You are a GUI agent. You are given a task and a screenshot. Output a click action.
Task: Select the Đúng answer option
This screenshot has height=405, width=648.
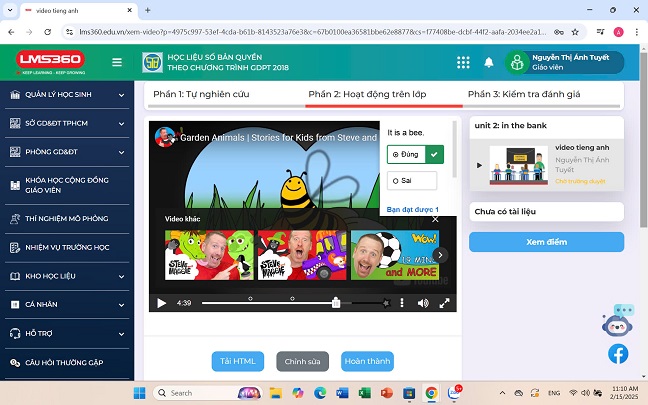tap(415, 154)
